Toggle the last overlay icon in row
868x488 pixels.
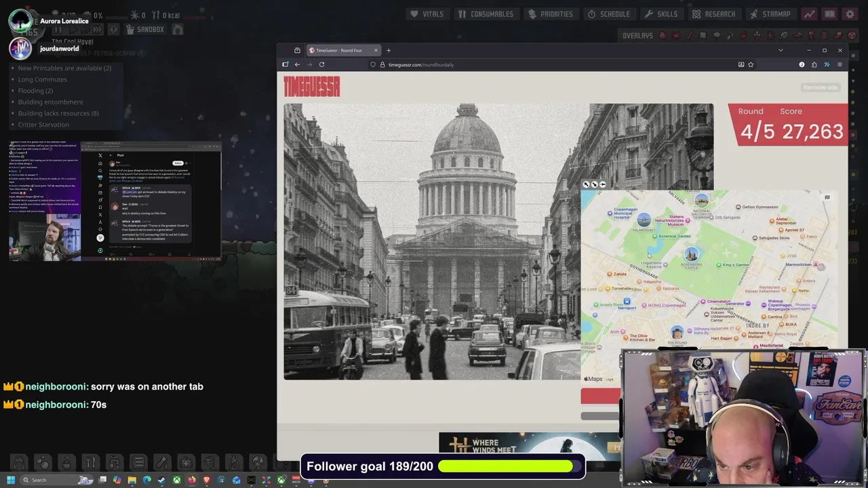tap(852, 35)
